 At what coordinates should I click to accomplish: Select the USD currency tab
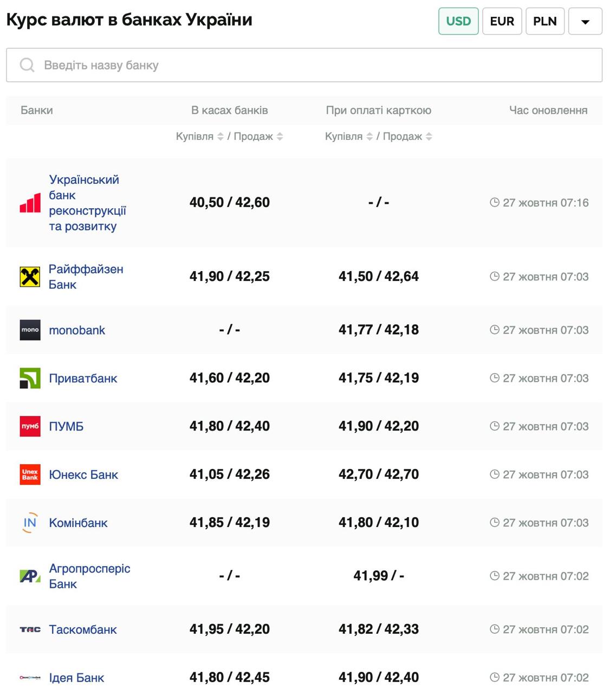pyautogui.click(x=458, y=22)
